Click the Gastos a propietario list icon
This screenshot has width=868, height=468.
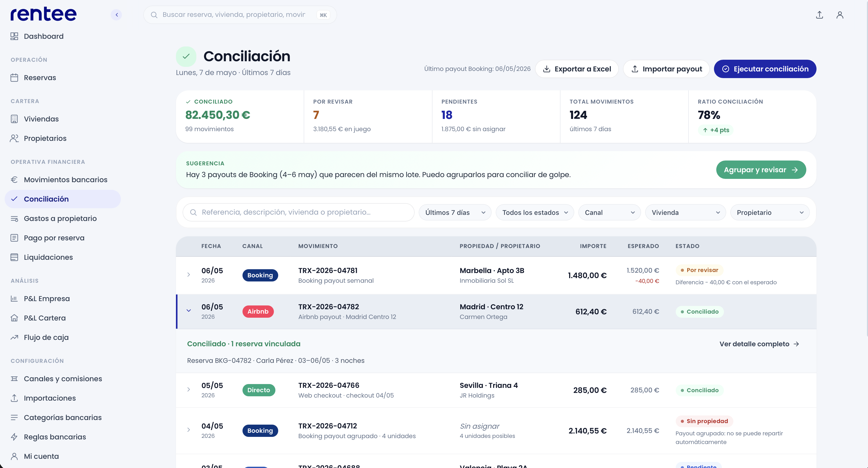pyautogui.click(x=14, y=218)
